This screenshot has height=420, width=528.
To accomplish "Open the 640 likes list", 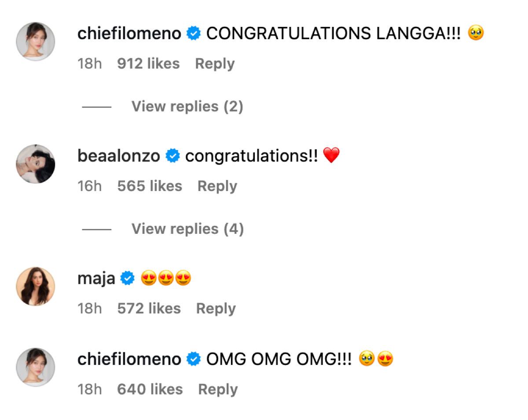I will coord(150,390).
